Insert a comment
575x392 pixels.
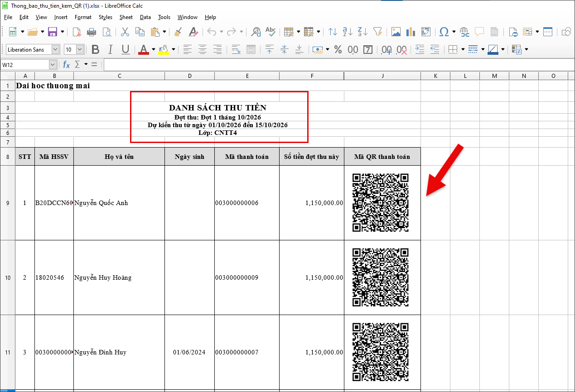tap(479, 32)
